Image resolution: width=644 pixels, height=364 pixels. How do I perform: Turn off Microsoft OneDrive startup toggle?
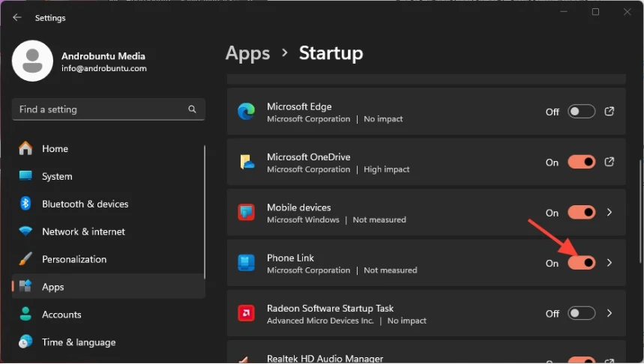click(581, 162)
